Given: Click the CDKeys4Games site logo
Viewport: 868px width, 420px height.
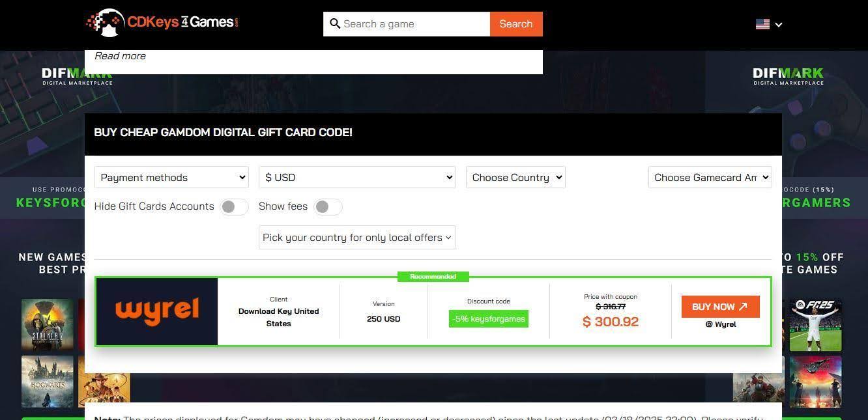Looking at the screenshot, I should tap(162, 23).
